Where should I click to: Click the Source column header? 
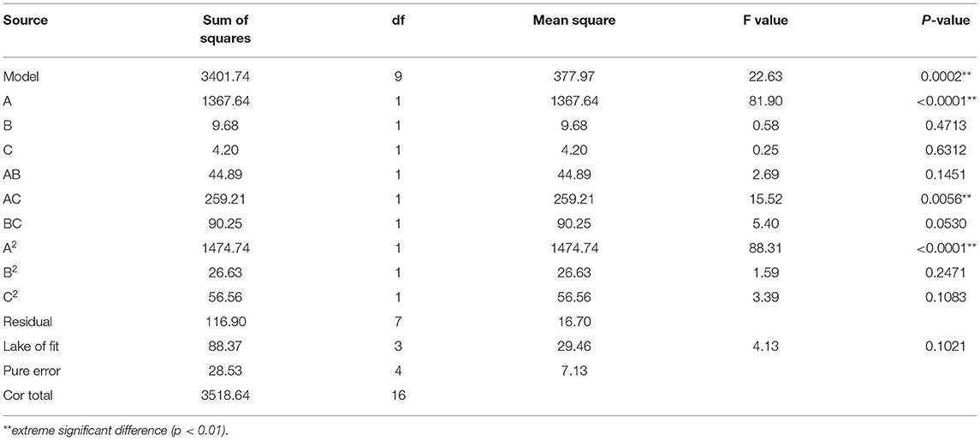(x=23, y=21)
